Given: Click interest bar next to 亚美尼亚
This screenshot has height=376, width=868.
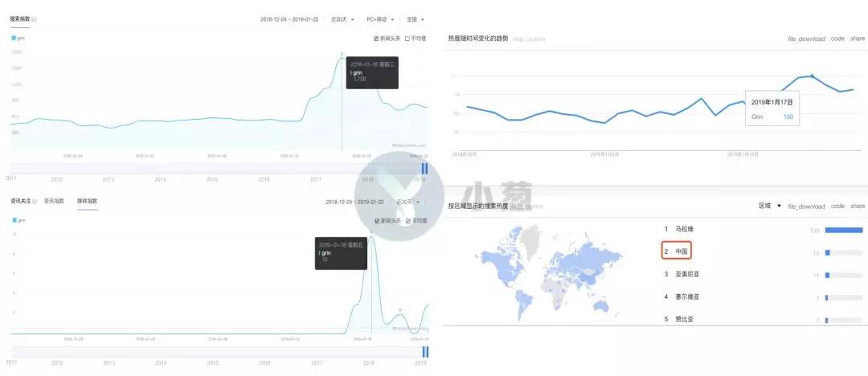Looking at the screenshot, I should [844, 276].
